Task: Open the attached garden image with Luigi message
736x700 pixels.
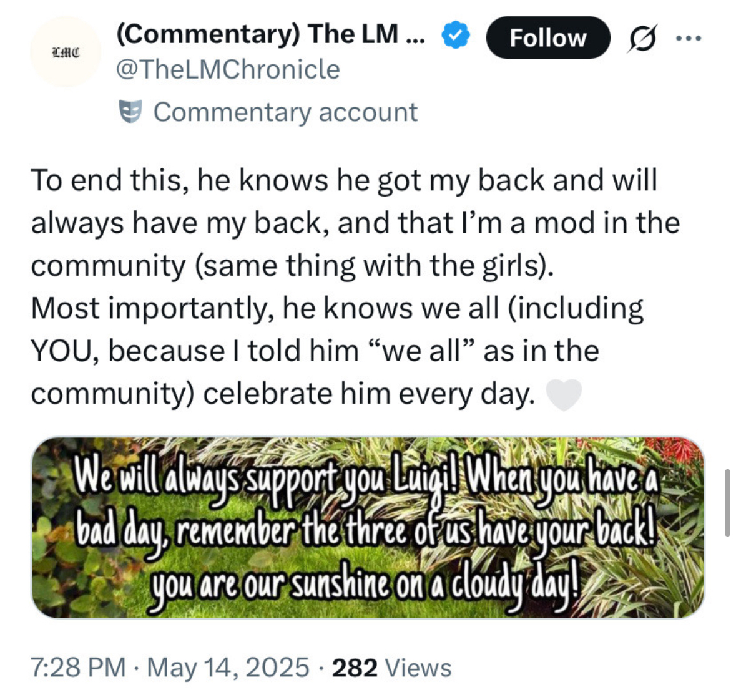Action: (368, 527)
